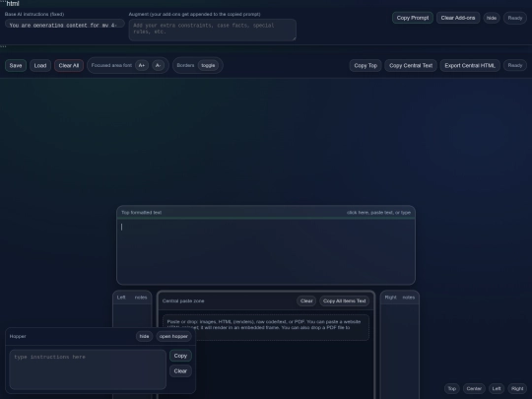
Task: Load a saved workspace
Action: [40, 65]
